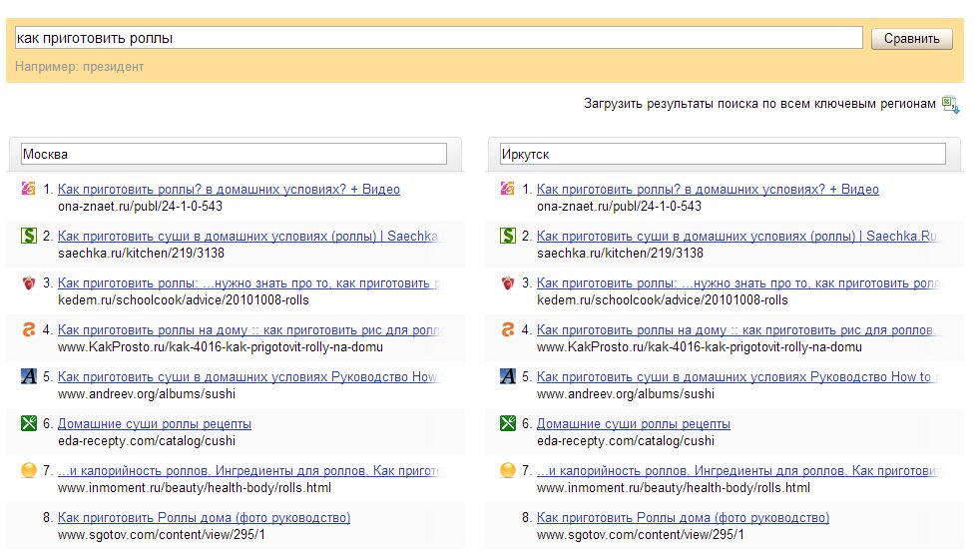Viewport: 980px width, 555px height.
Task: Click kedem strawberry favicon in Москва column
Action: coord(29,283)
